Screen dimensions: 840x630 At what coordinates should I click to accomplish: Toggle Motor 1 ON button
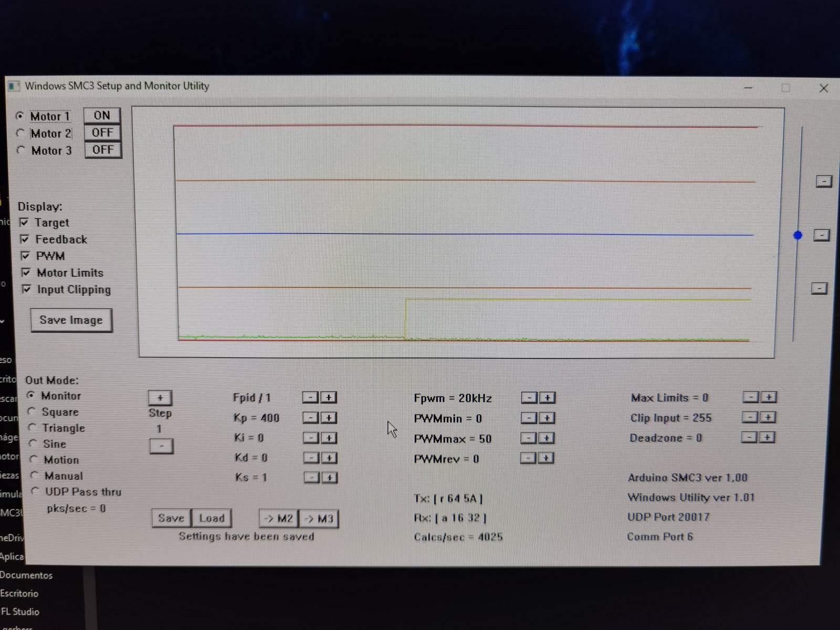[102, 115]
